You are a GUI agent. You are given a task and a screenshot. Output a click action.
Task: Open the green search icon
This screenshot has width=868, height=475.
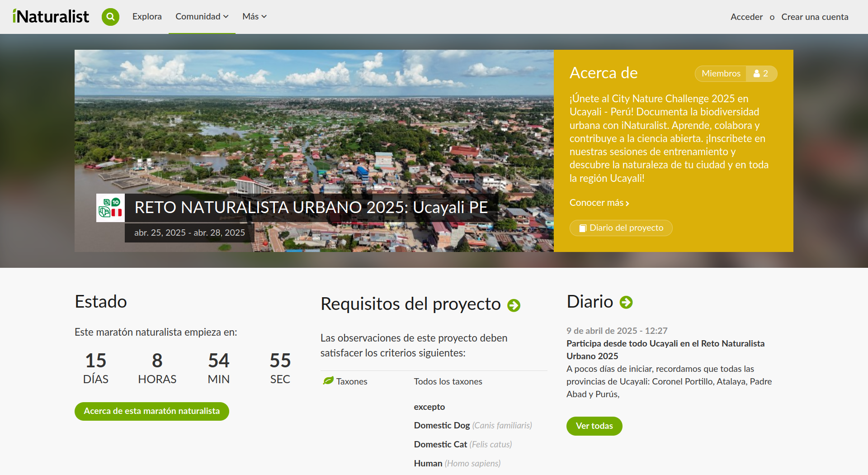pos(110,17)
